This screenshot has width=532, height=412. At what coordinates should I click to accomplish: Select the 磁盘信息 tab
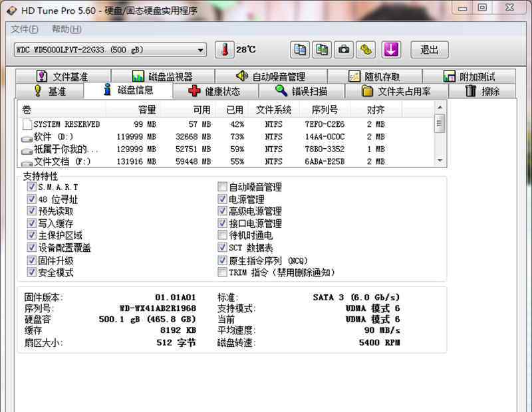pyautogui.click(x=128, y=90)
